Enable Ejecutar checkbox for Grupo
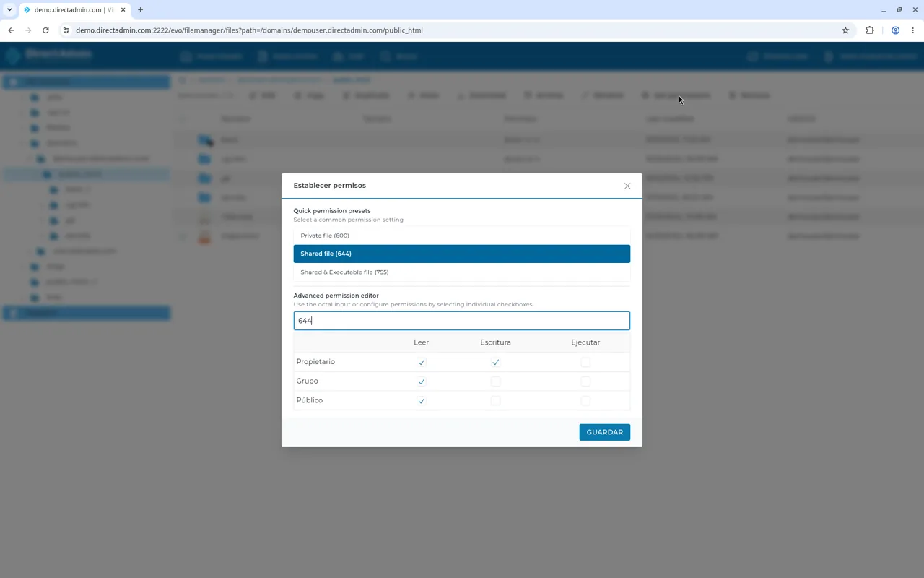Screen dimensions: 924x578 585,381
